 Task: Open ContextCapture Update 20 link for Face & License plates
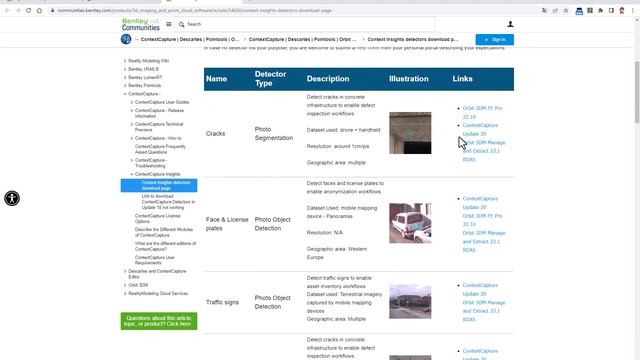[480, 203]
